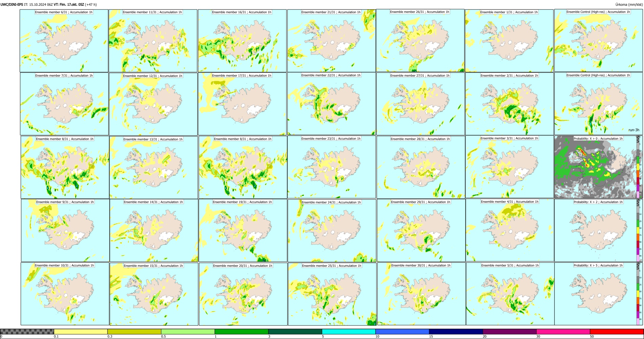The height and width of the screenshot is (339, 644).
Task: Open the Ensemble member 2/31 map panel
Action: [x=510, y=104]
